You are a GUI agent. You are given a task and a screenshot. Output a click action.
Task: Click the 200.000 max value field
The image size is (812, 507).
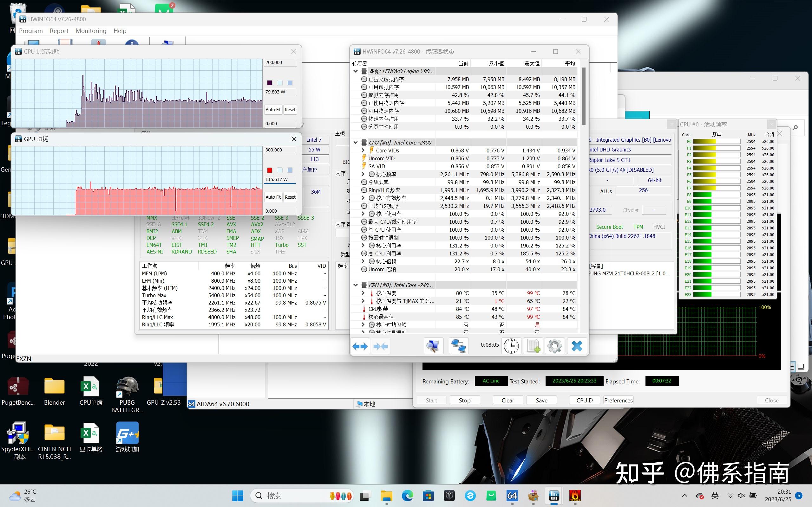(280, 62)
